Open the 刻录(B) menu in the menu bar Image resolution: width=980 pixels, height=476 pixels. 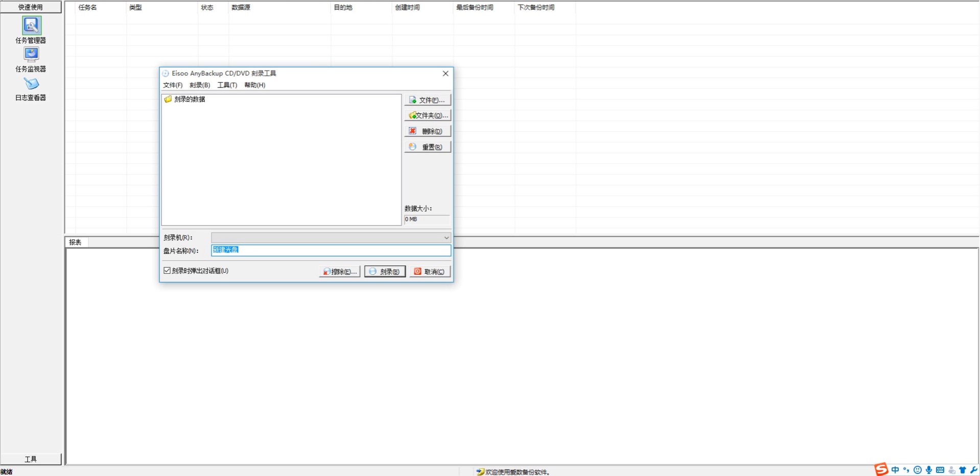point(200,85)
